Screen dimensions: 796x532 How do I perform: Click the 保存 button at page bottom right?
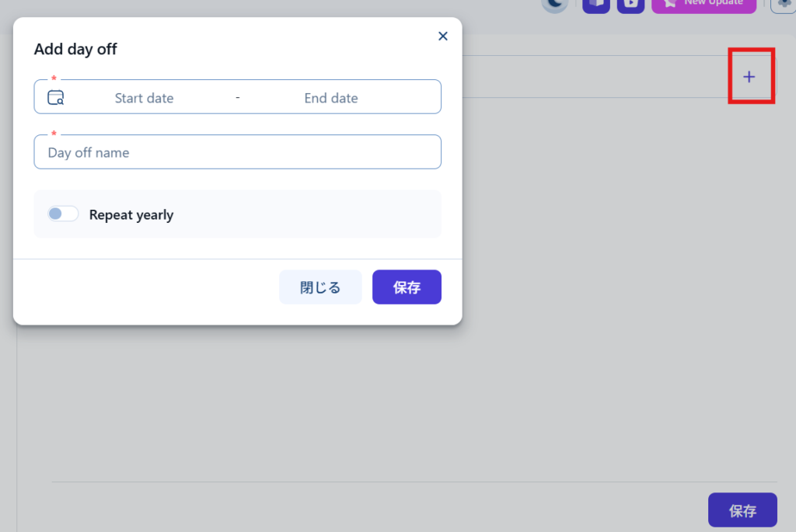coord(742,510)
